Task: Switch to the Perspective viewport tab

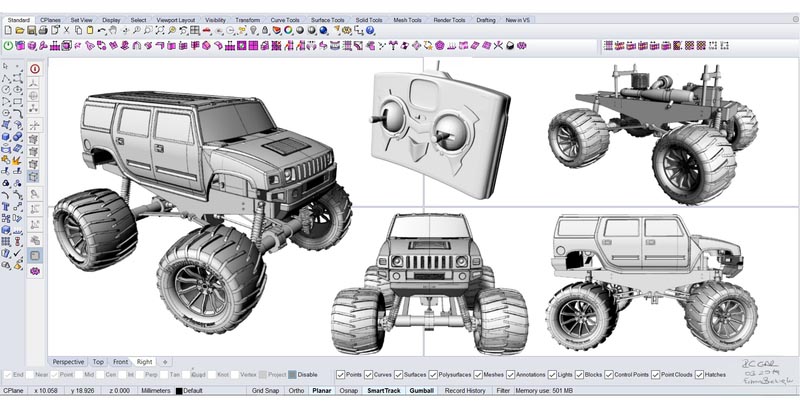Action: tap(68, 362)
